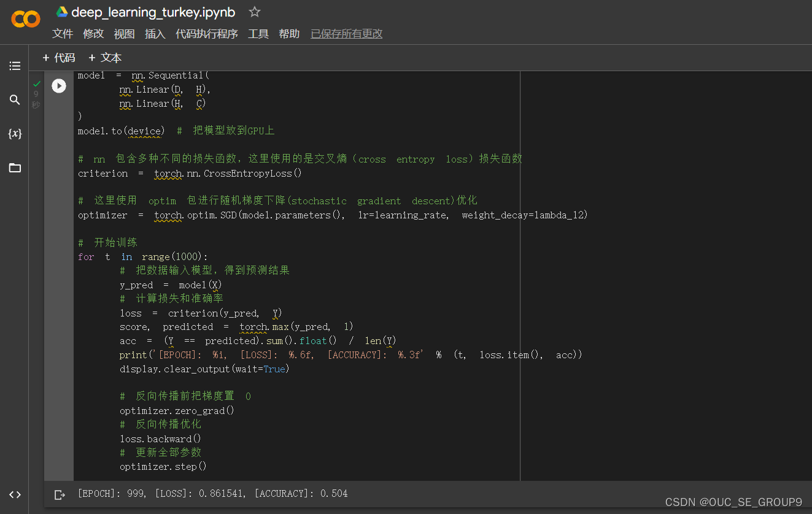The width and height of the screenshot is (812, 514).
Task: Click the acc = (Y == predicted) line
Action: tap(258, 341)
